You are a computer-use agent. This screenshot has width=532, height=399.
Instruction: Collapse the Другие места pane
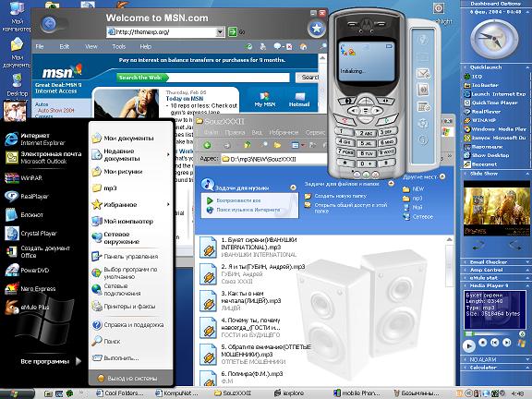[x=442, y=176]
